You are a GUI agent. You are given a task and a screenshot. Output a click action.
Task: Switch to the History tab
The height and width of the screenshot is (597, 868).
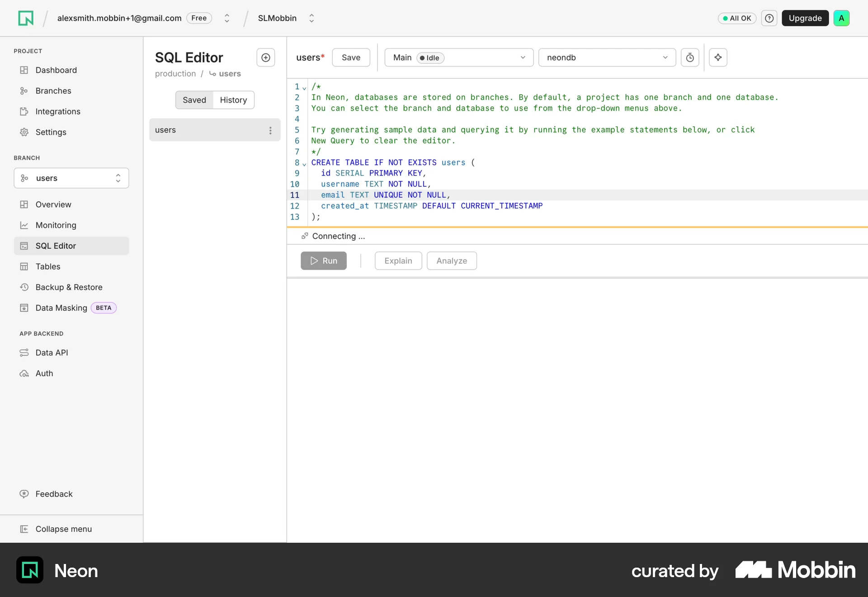[x=233, y=100]
